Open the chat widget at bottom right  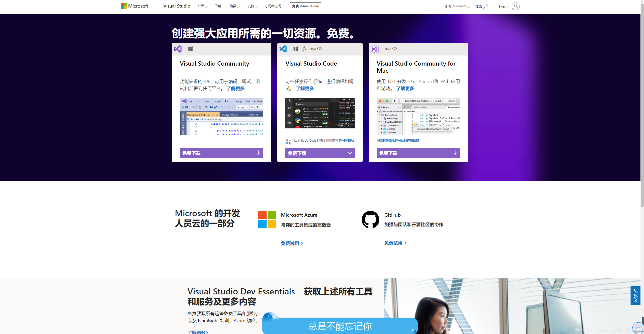637,327
